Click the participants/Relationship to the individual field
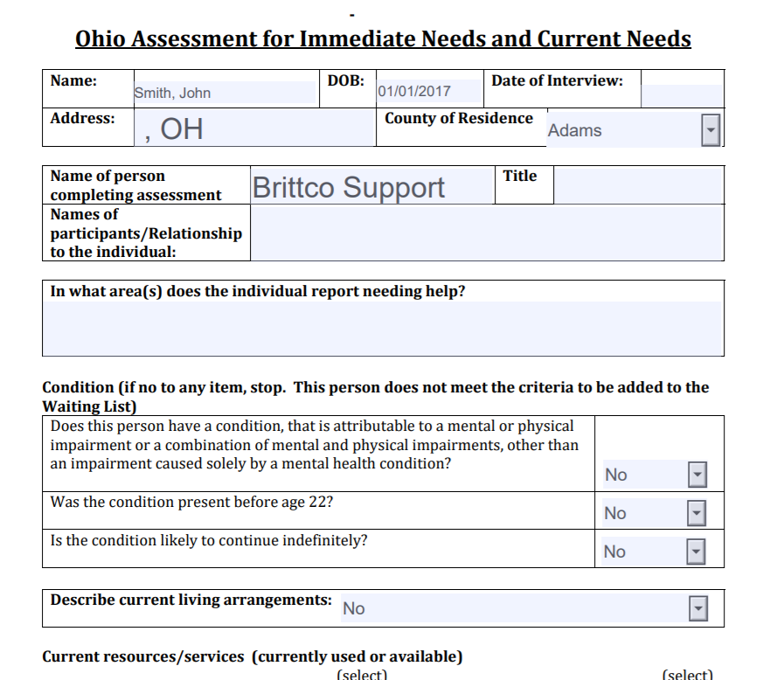Viewport: 784px width, 680px height. pyautogui.click(x=486, y=233)
